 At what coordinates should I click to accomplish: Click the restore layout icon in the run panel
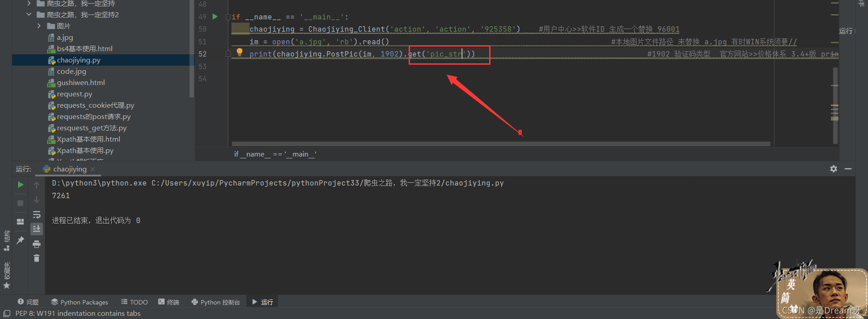point(20,222)
